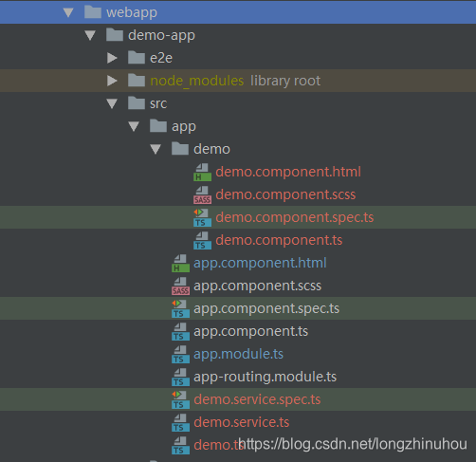The width and height of the screenshot is (476, 462).
Task: Click the SASS icon beside demo.component.scss
Action: 202,195
